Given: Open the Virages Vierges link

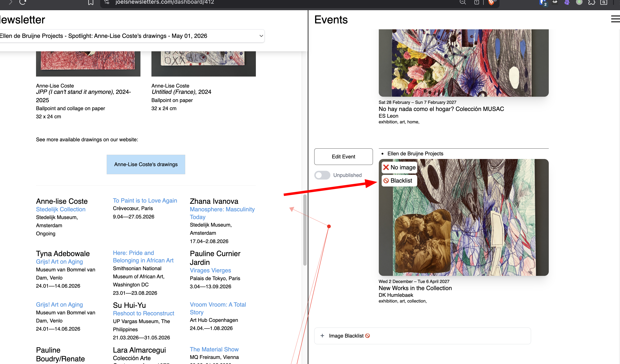Looking at the screenshot, I should coord(210,270).
